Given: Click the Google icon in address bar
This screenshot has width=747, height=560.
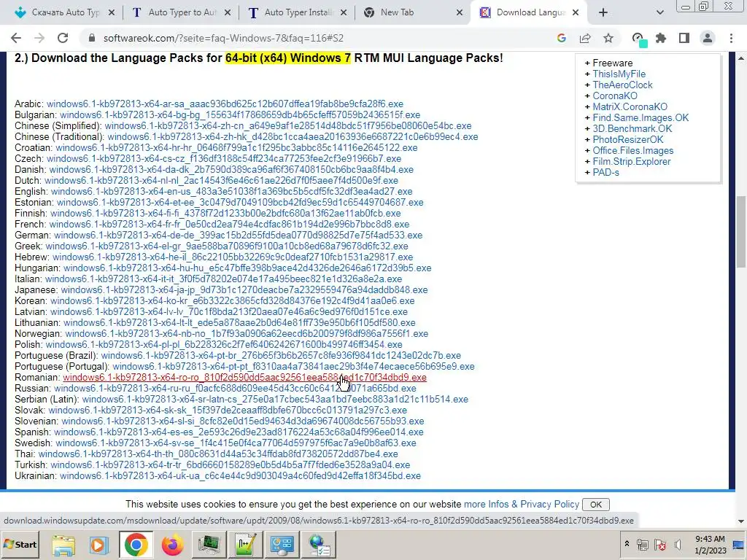Looking at the screenshot, I should [x=561, y=38].
